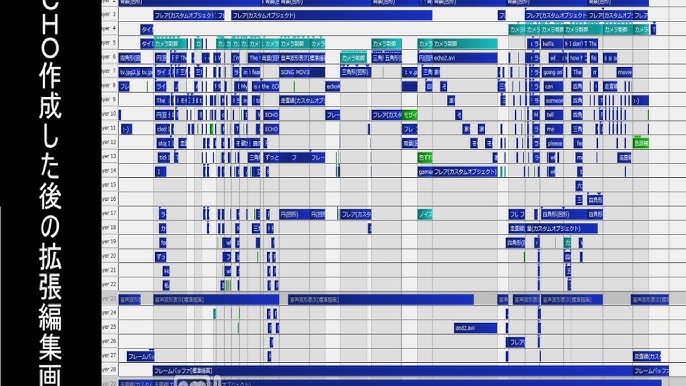Select the 'how' text clip on Layer 6
This screenshot has height=386, width=686.
point(578,58)
